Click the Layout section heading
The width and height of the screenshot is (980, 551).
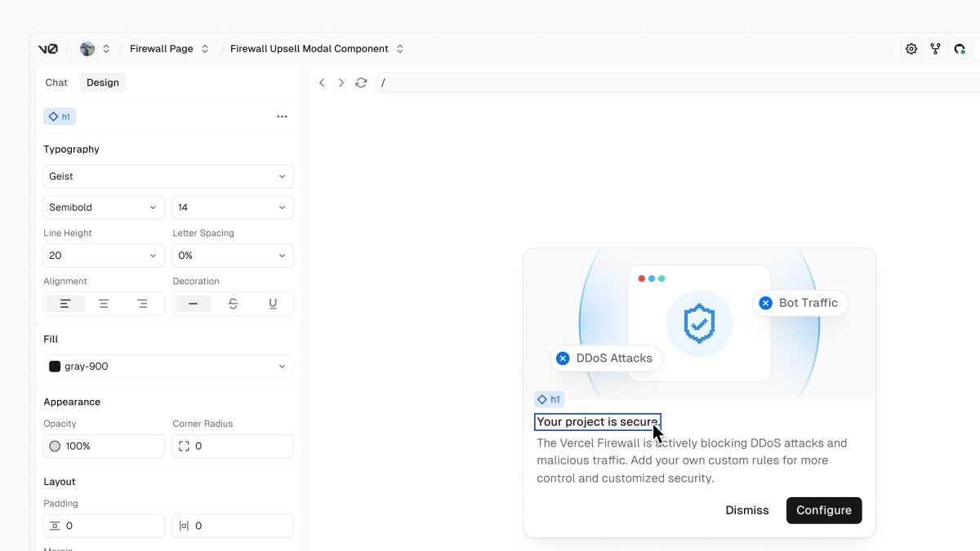(59, 482)
